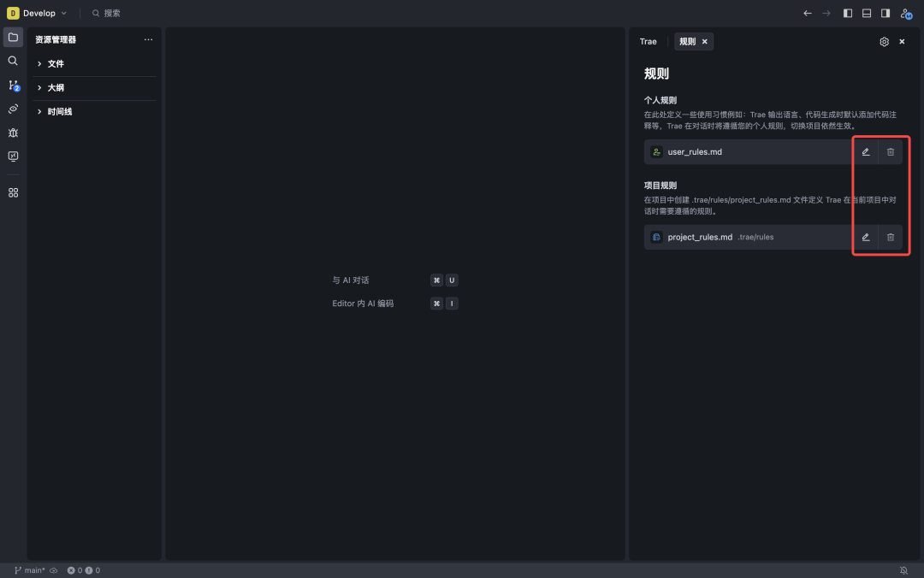Image resolution: width=924 pixels, height=578 pixels.
Task: Toggle the bottom panel layout
Action: (866, 13)
